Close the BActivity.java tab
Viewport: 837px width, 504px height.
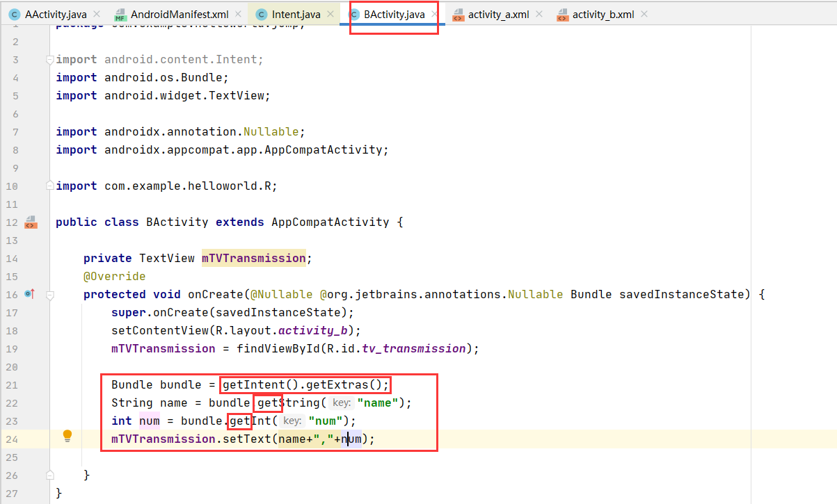(x=434, y=14)
